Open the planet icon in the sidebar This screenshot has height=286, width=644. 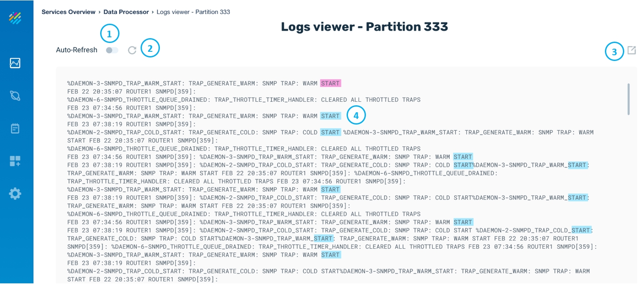click(x=15, y=96)
